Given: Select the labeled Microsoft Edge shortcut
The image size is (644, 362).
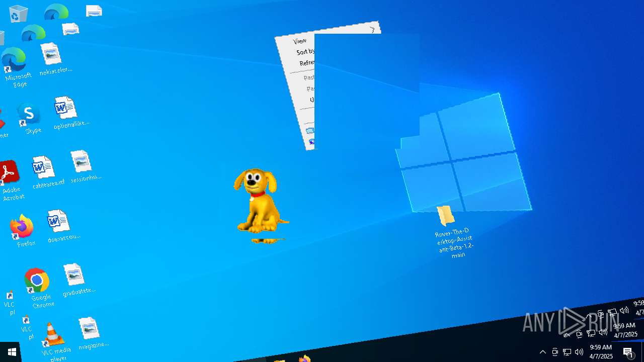Looking at the screenshot, I should [16, 67].
